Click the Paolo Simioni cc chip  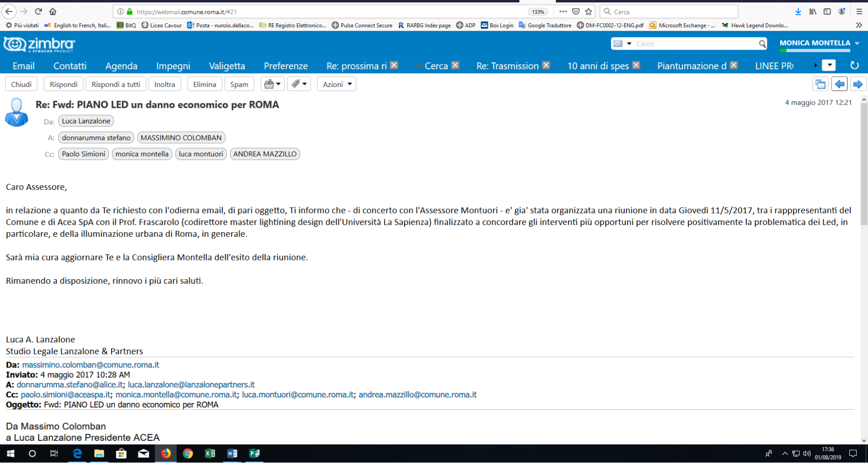pyautogui.click(x=83, y=154)
